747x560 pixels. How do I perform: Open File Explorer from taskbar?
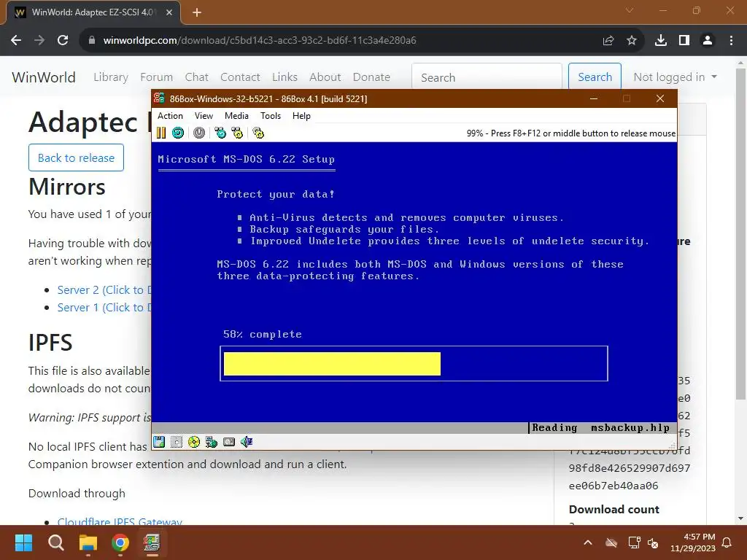(x=88, y=542)
